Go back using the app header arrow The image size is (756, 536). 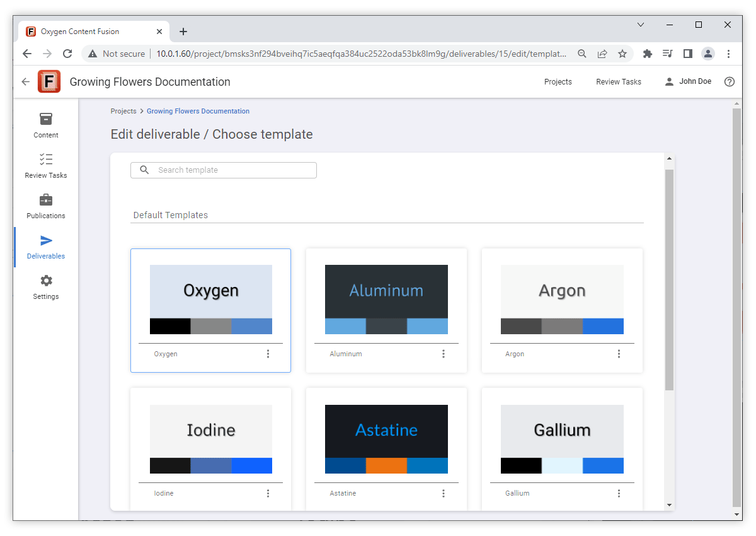[25, 82]
